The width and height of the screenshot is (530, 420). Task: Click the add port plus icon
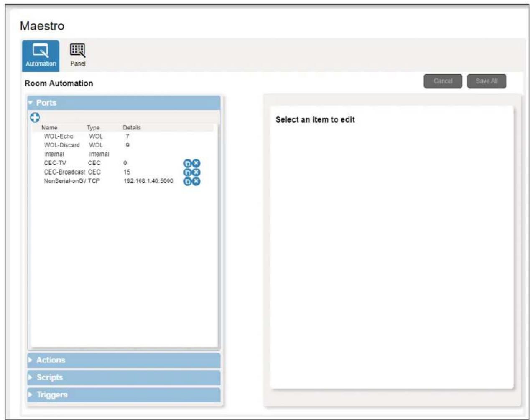pyautogui.click(x=35, y=118)
